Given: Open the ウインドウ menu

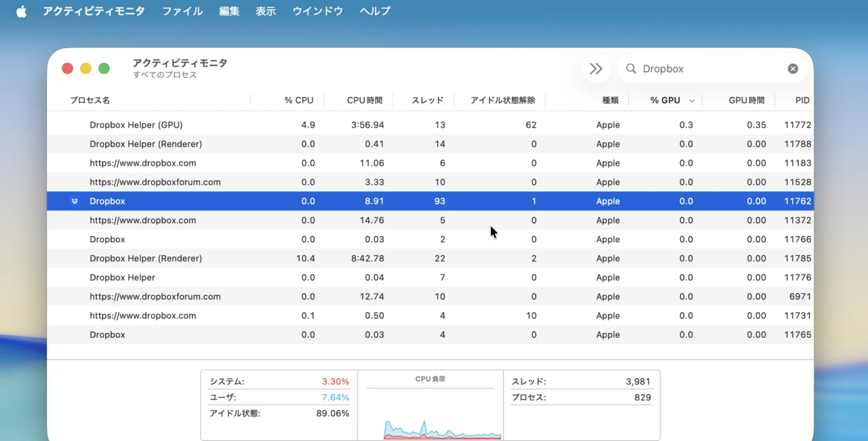Looking at the screenshot, I should [317, 11].
